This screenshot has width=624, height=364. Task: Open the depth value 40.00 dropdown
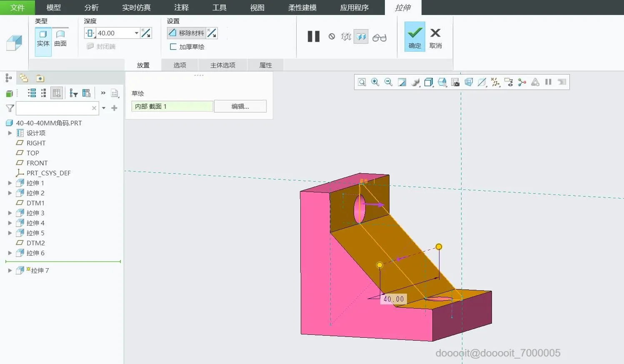pos(136,33)
